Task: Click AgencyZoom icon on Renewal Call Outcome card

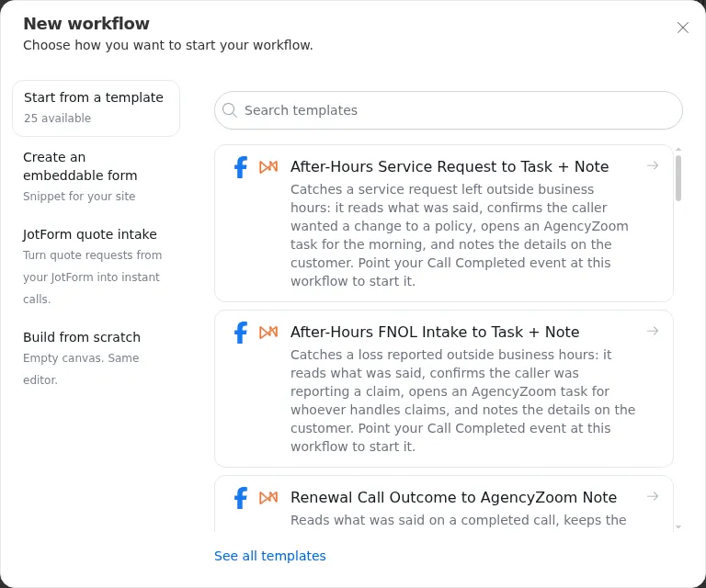Action: coord(268,498)
